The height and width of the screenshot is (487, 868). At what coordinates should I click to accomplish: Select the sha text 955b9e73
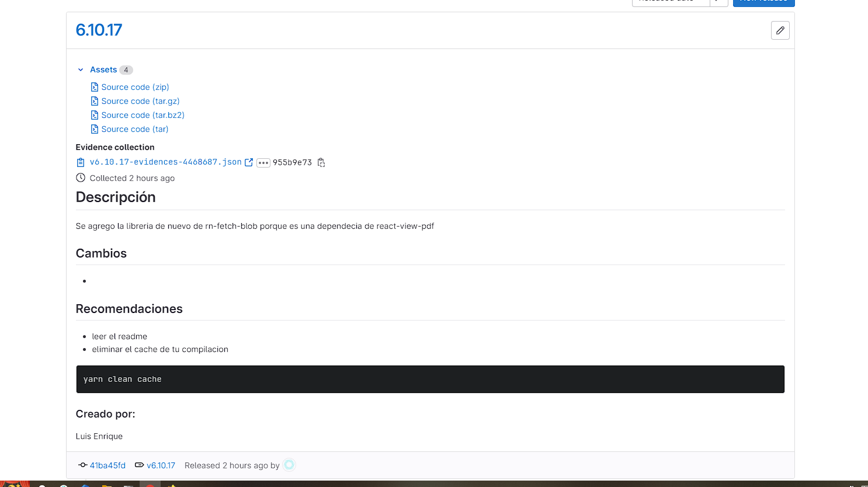292,162
